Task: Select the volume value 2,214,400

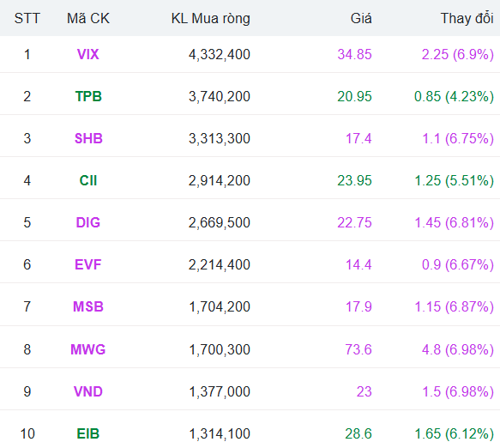Action: pyautogui.click(x=220, y=265)
